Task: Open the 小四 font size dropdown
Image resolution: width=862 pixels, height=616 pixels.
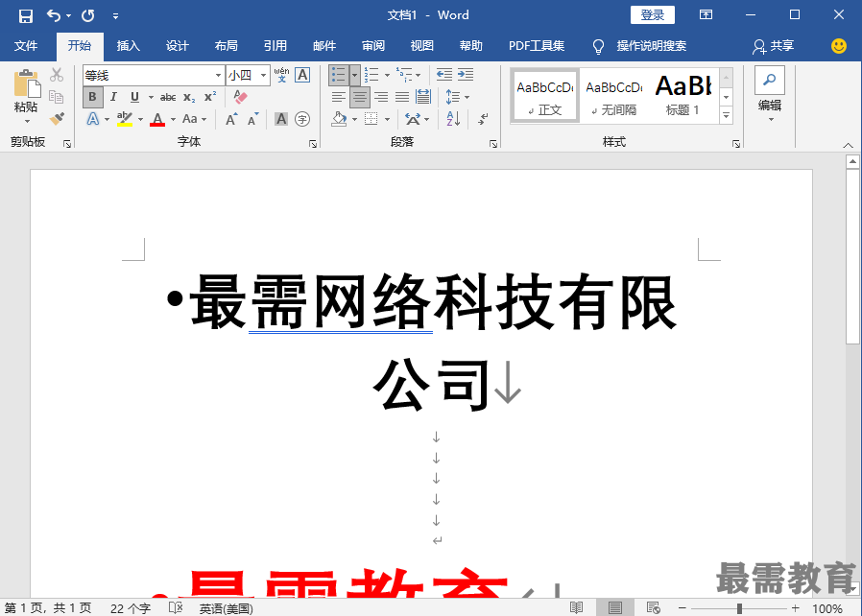Action: click(263, 75)
